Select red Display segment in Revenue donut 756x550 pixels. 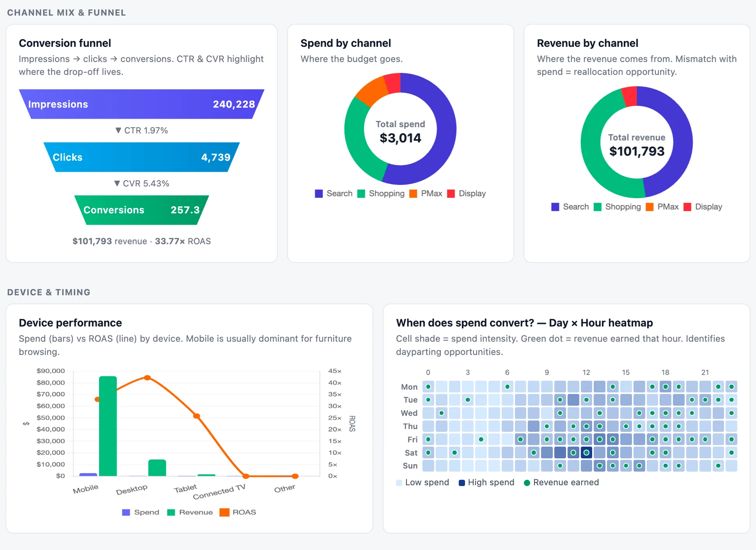pos(630,96)
